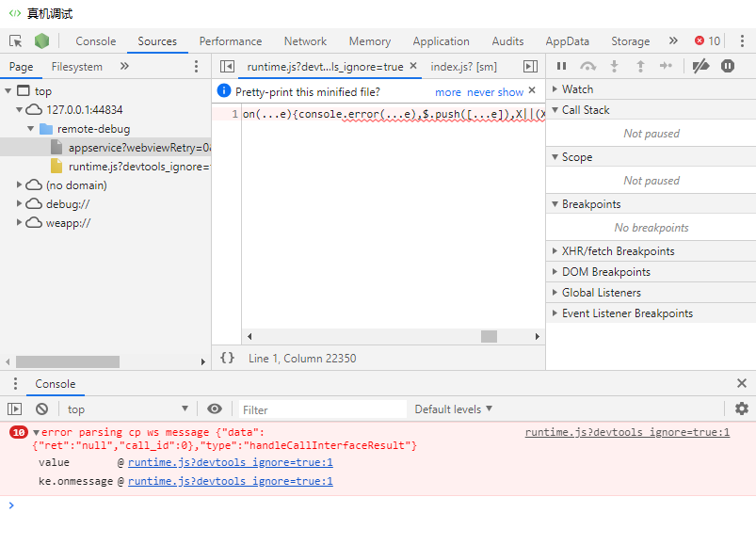Toggle pause on exceptions
Screen dimensions: 756x545
point(728,66)
